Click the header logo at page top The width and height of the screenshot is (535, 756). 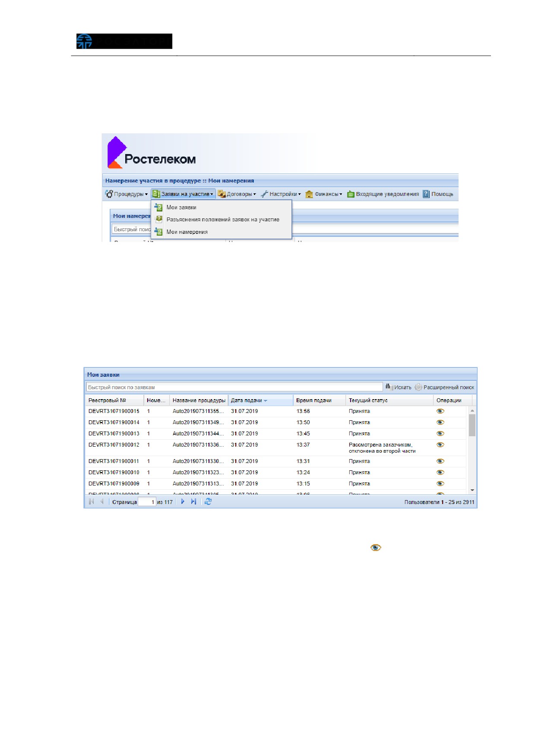pyautogui.click(x=124, y=41)
